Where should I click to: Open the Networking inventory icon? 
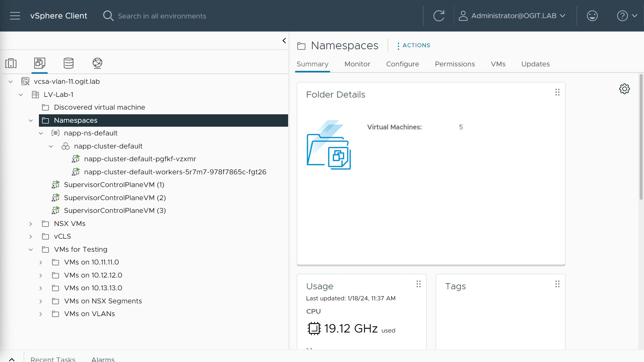(x=97, y=63)
